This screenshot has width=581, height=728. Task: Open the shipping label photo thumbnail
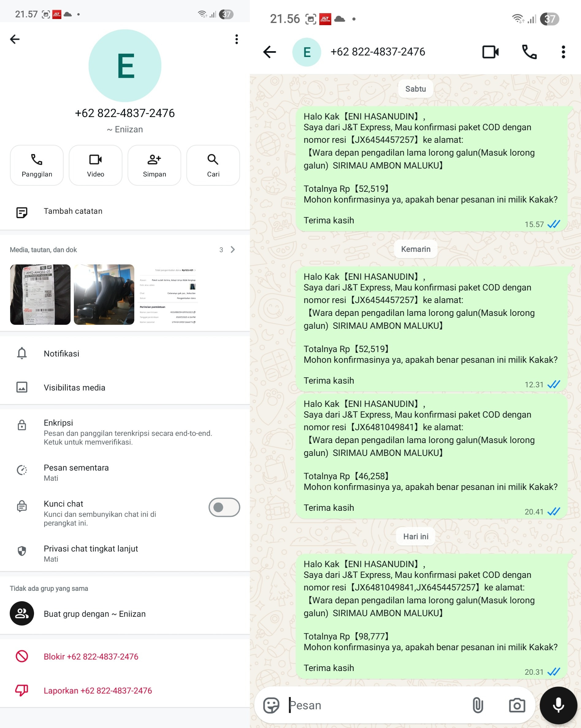click(40, 294)
